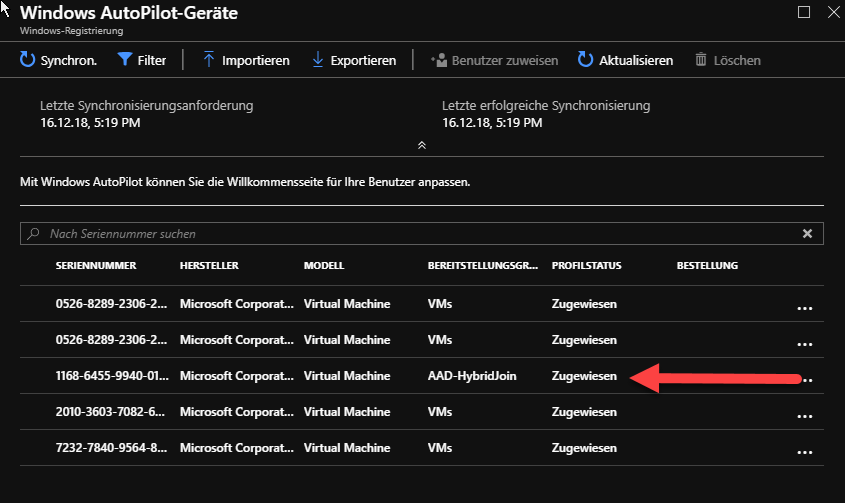Click the search magnifier icon

(33, 233)
